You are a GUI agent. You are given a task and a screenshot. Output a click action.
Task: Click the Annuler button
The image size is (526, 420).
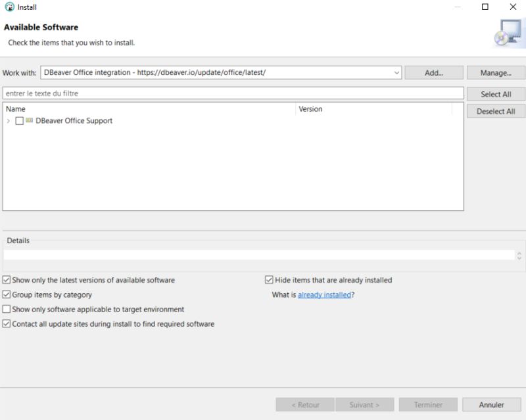tap(491, 405)
